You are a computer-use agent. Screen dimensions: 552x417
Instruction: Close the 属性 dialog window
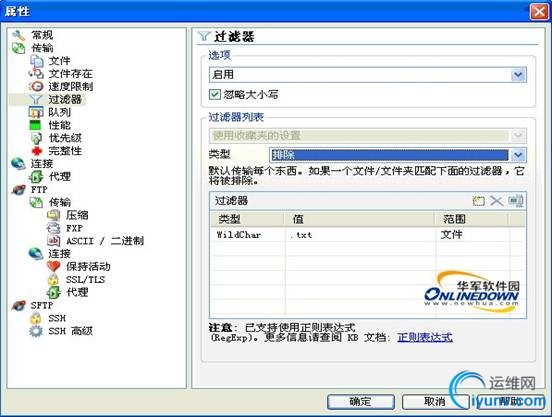click(539, 12)
